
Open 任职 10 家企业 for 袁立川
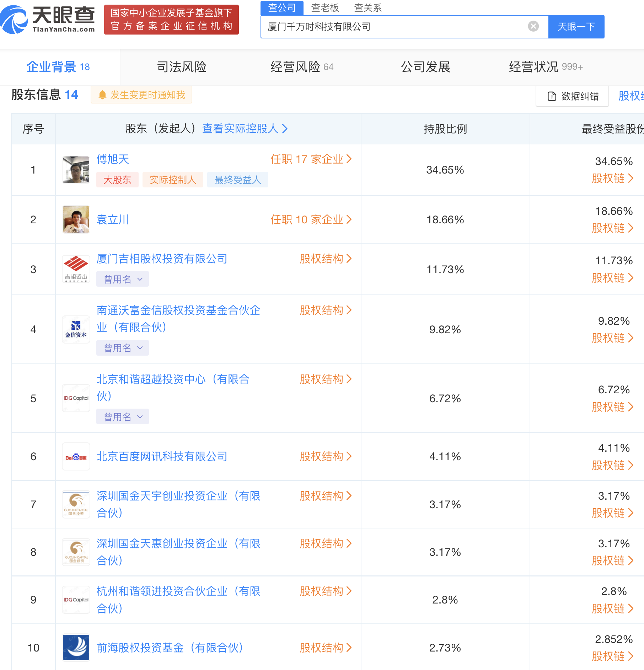[311, 219]
